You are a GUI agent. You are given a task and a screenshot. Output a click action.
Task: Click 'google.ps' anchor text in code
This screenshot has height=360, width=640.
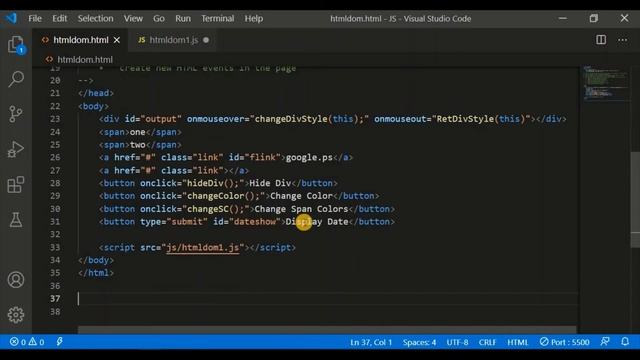point(309,158)
